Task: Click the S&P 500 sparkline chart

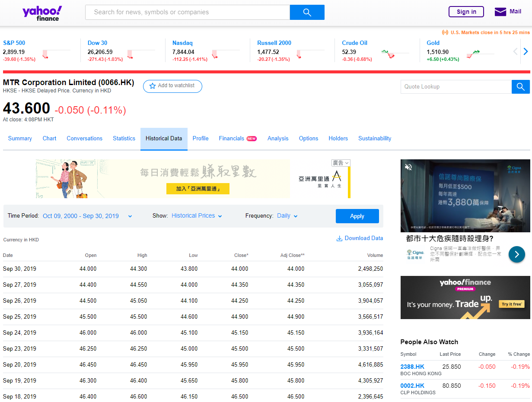Action: pos(56,53)
